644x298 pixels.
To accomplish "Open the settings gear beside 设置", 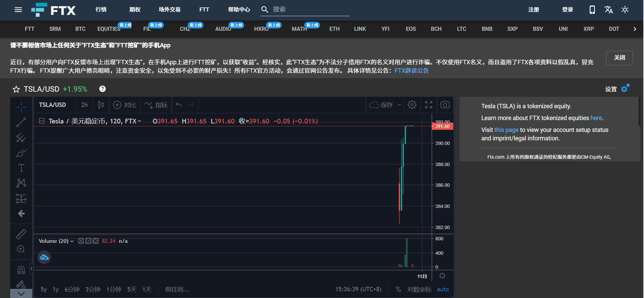I will [625, 89].
